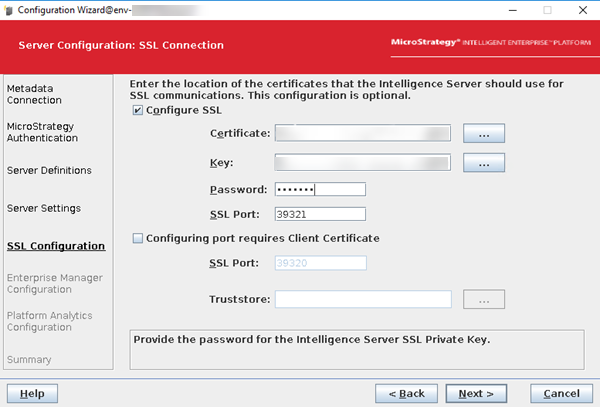This screenshot has width=600, height=407.
Task: Select the SSL Configuration step
Action: pos(55,246)
